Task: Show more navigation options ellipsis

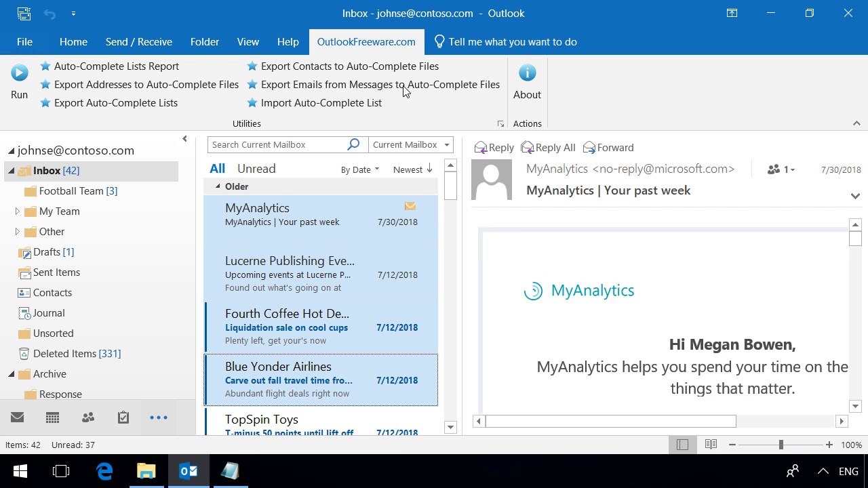Action: pos(159,418)
